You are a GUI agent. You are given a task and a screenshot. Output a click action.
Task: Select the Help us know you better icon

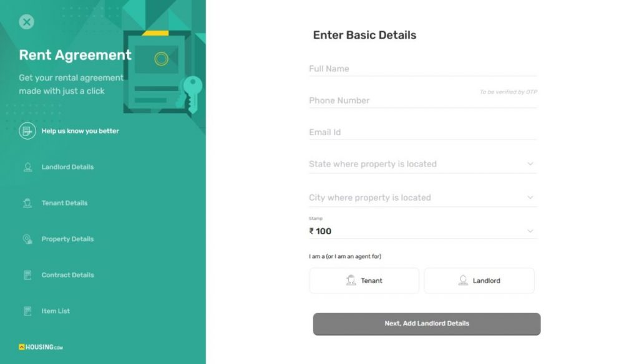click(27, 131)
